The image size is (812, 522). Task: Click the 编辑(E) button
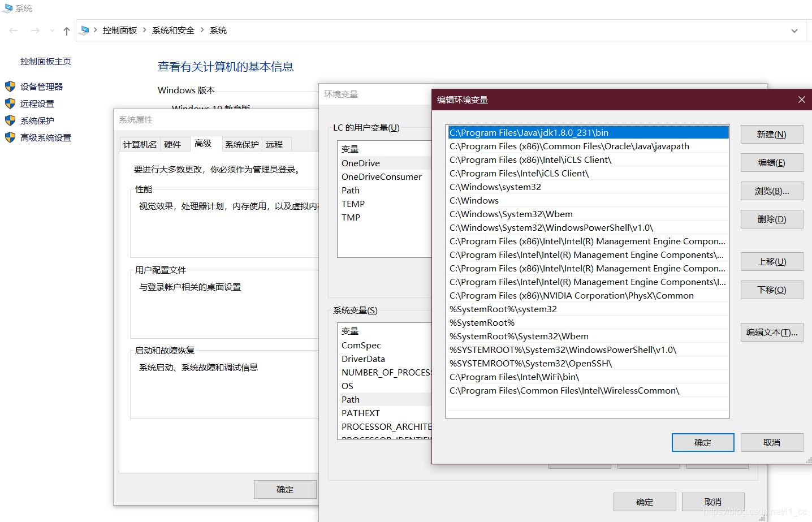coord(772,162)
